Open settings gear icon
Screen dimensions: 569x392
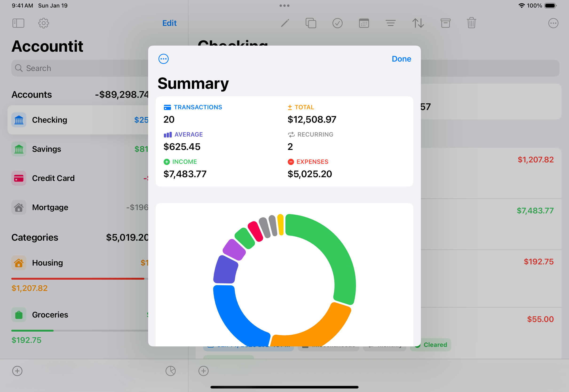(x=43, y=23)
